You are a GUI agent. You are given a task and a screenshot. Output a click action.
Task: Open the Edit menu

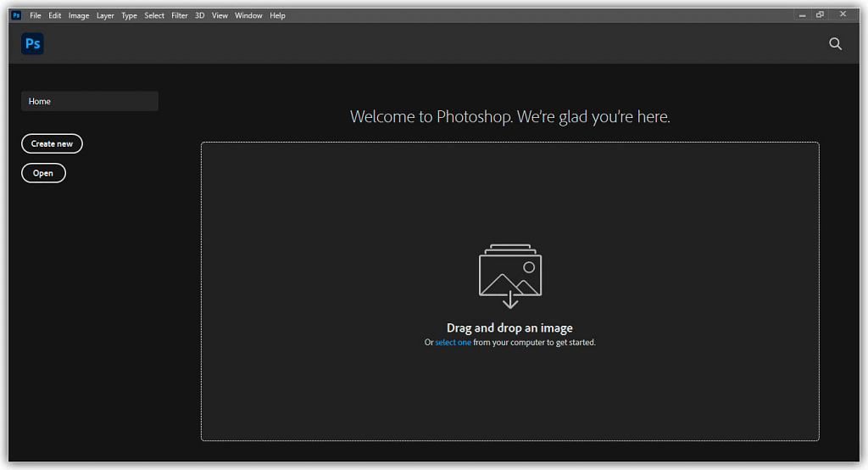tap(55, 15)
